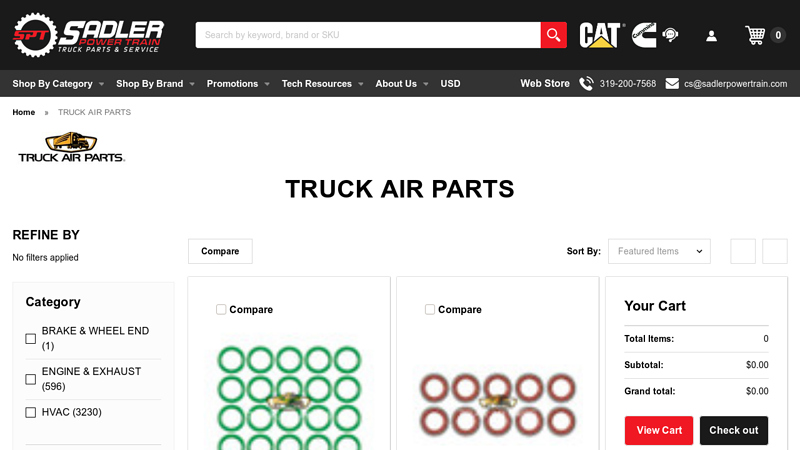Screen dimensions: 800x450
Task: Tick Compare on the red O-rings product
Action: coord(430,309)
